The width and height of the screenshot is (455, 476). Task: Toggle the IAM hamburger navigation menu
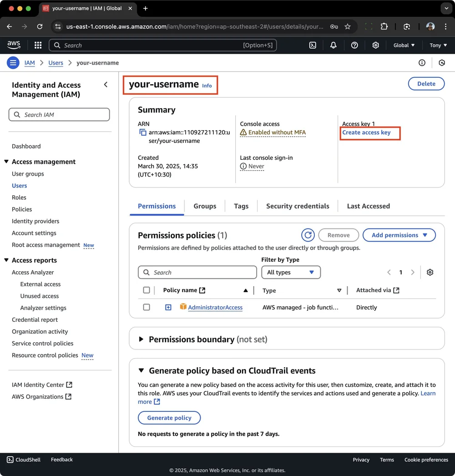(13, 63)
